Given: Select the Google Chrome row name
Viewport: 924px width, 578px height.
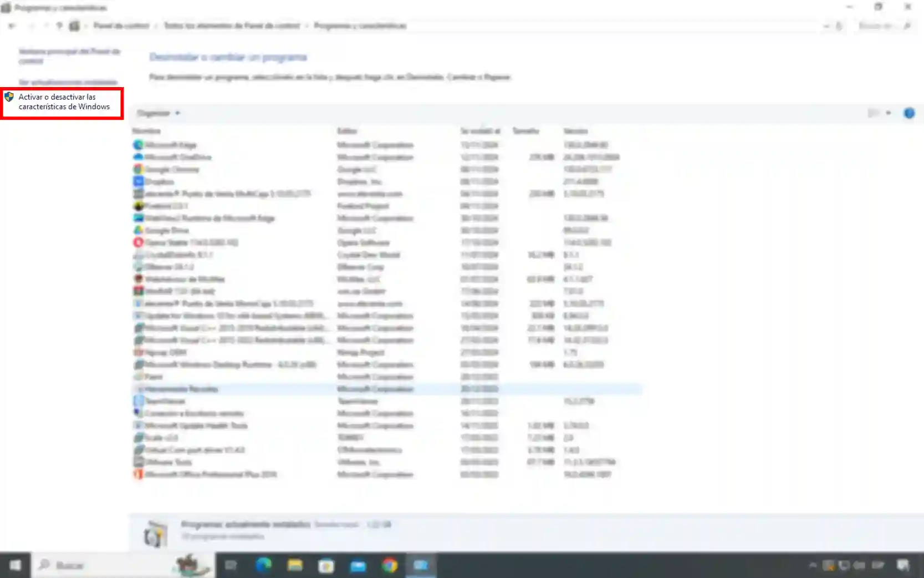Looking at the screenshot, I should coord(172,169).
